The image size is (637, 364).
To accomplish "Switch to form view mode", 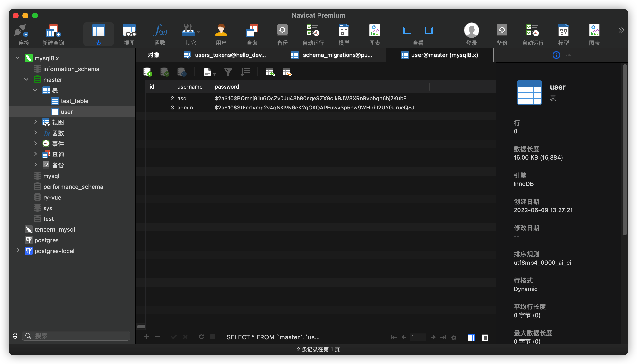I will [485, 337].
